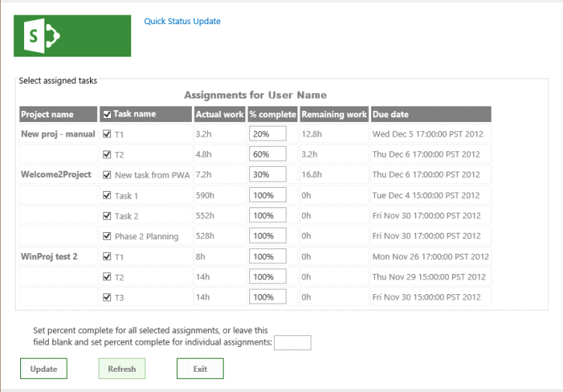The image size is (563, 392).
Task: Toggle the Task 1 checkbox
Action: click(x=107, y=195)
